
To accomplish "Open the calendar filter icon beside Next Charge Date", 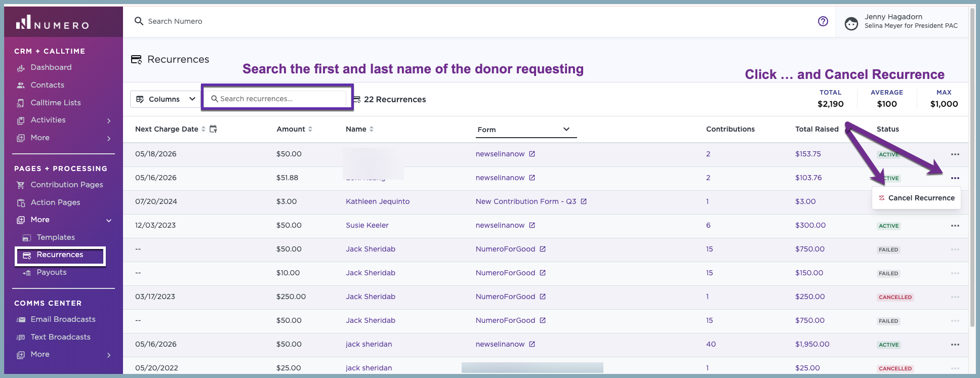I will coord(213,129).
